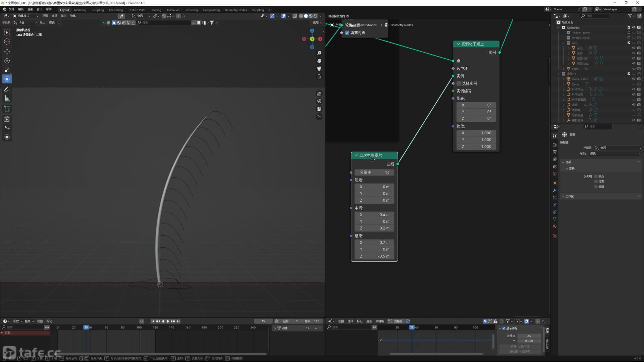This screenshot has height=362, width=644.
Task: Uncheck the 填充封盖 checkbox
Action: tap(347, 33)
